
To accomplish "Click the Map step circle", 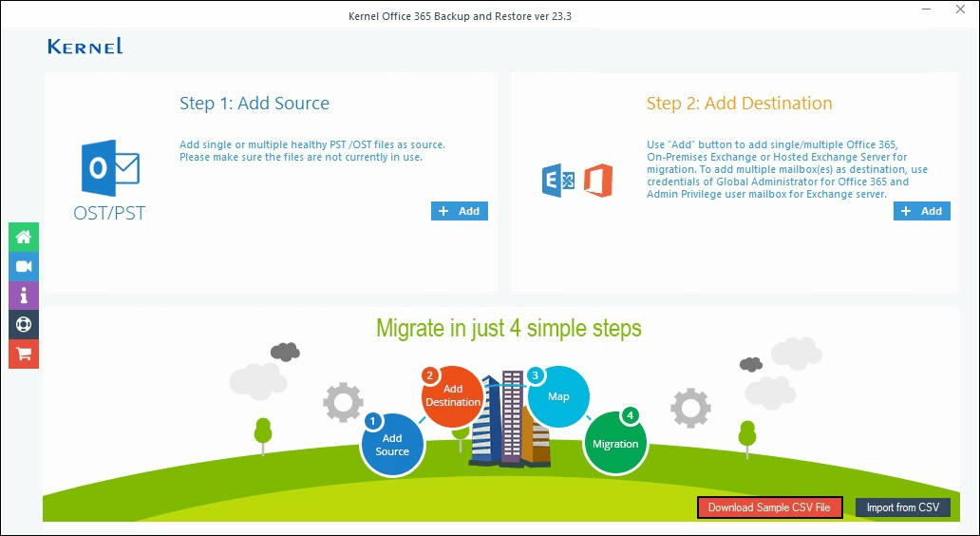I will click(x=558, y=396).
